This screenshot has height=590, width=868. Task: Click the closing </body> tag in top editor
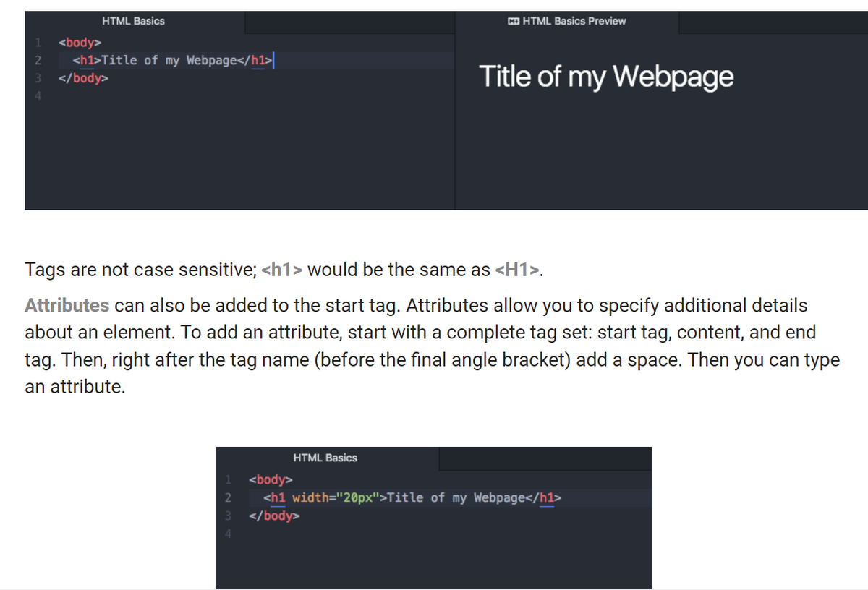82,78
